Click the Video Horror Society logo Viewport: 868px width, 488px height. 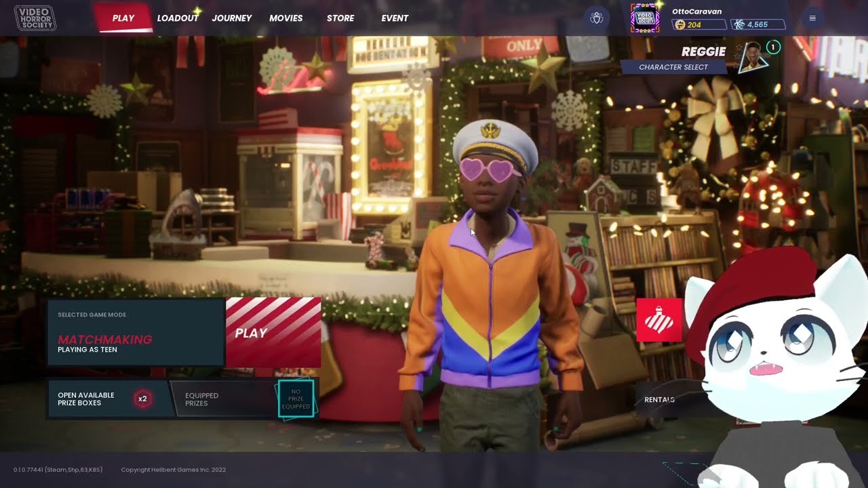(x=35, y=18)
